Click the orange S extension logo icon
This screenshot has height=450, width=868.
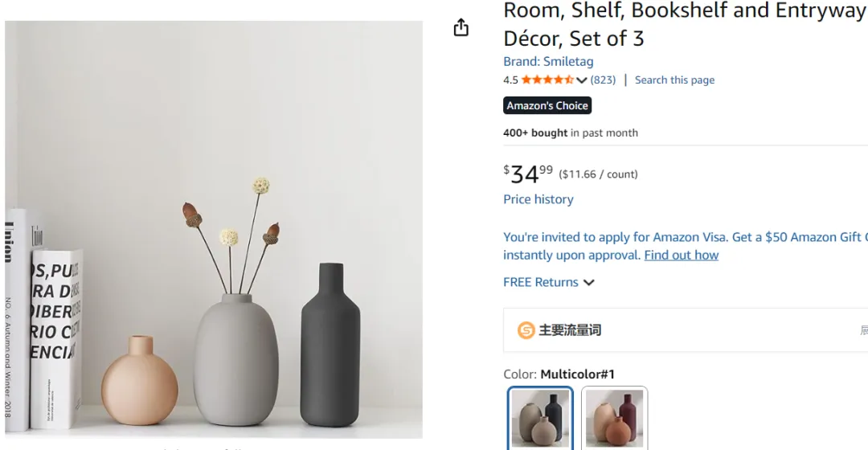[x=526, y=330]
